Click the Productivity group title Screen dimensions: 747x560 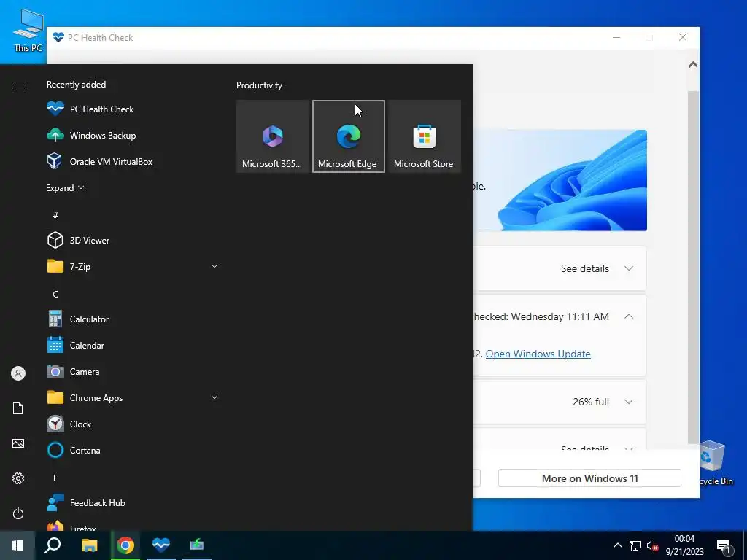coord(259,85)
